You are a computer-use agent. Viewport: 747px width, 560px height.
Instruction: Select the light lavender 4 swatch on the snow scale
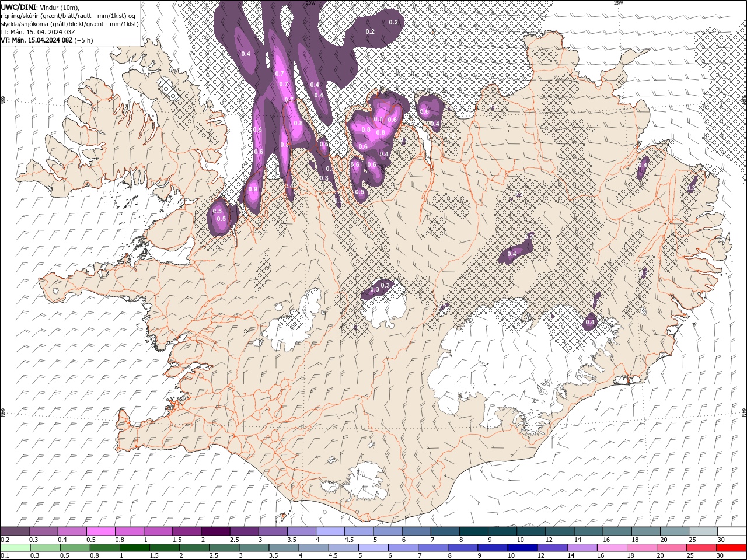[x=329, y=531]
